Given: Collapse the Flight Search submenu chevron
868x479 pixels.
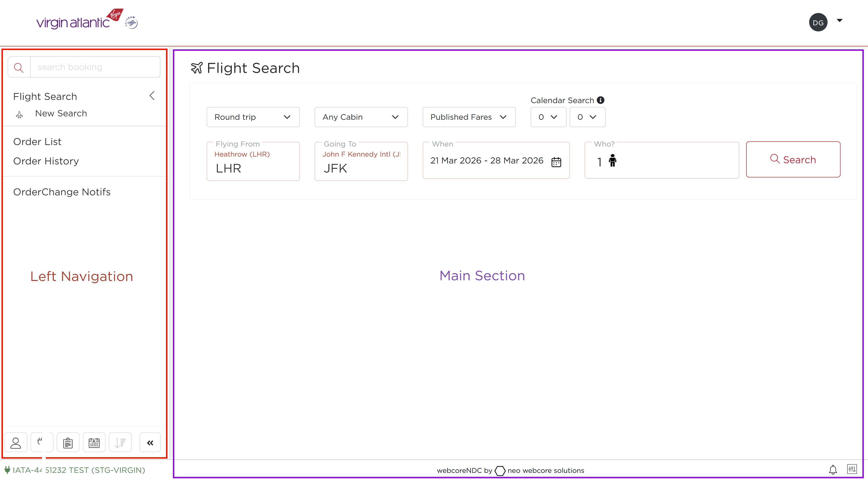Looking at the screenshot, I should pyautogui.click(x=152, y=96).
